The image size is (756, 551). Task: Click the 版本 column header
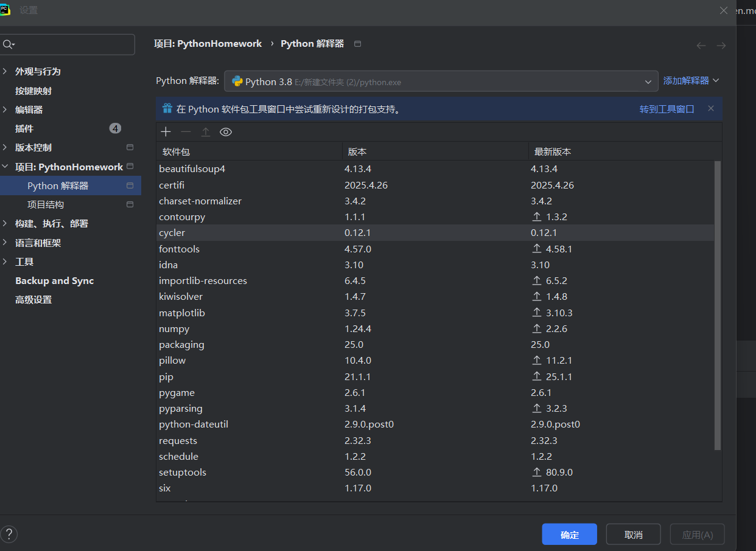pyautogui.click(x=435, y=151)
